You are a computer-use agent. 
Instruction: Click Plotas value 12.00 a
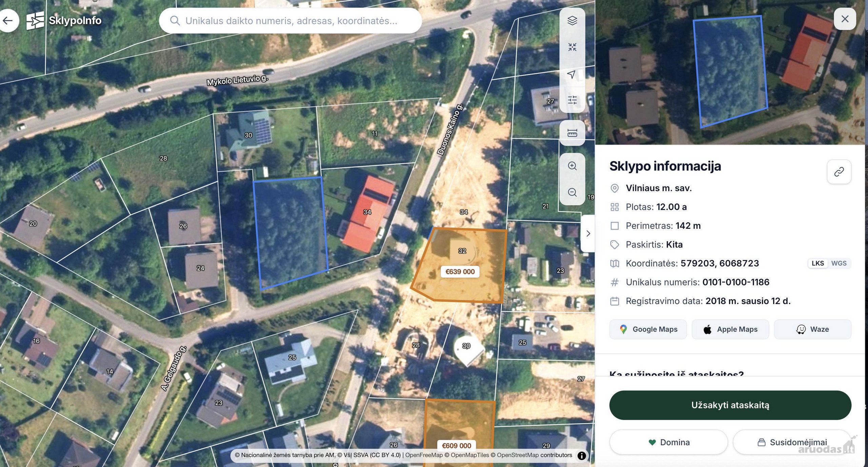tap(671, 207)
